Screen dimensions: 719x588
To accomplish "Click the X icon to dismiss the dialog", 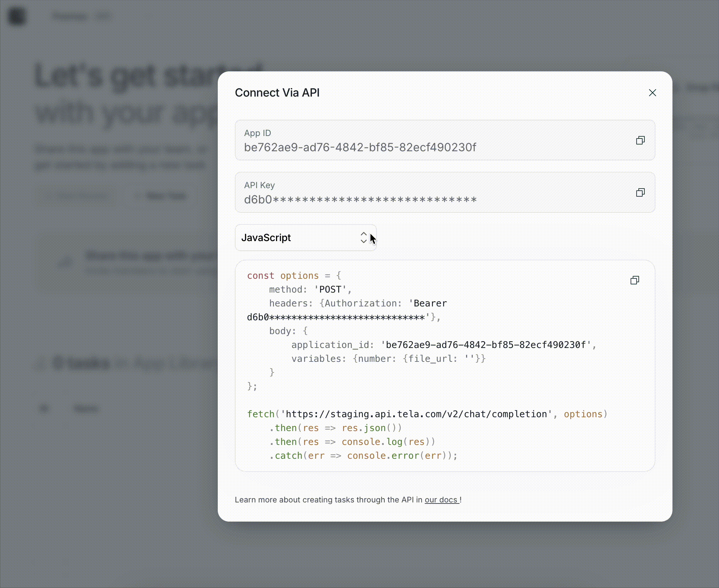I will (x=653, y=93).
